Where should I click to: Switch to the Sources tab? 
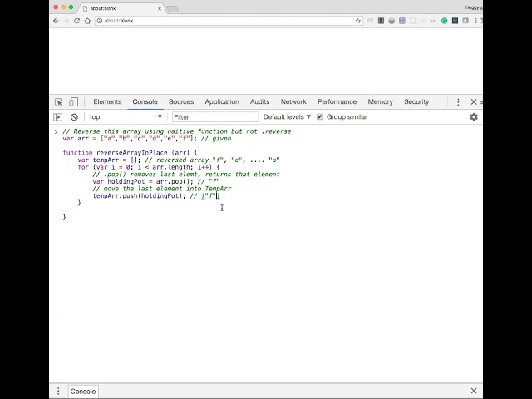(181, 101)
